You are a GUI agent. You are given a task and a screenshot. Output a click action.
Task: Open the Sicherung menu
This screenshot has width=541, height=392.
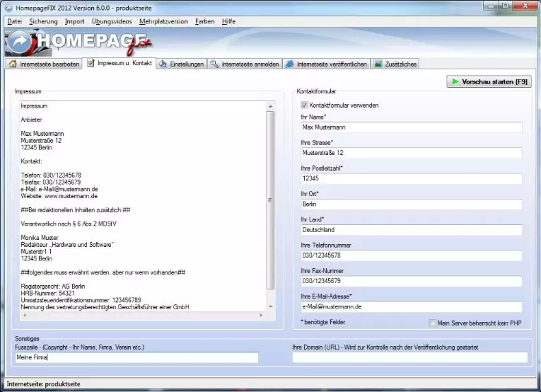43,21
